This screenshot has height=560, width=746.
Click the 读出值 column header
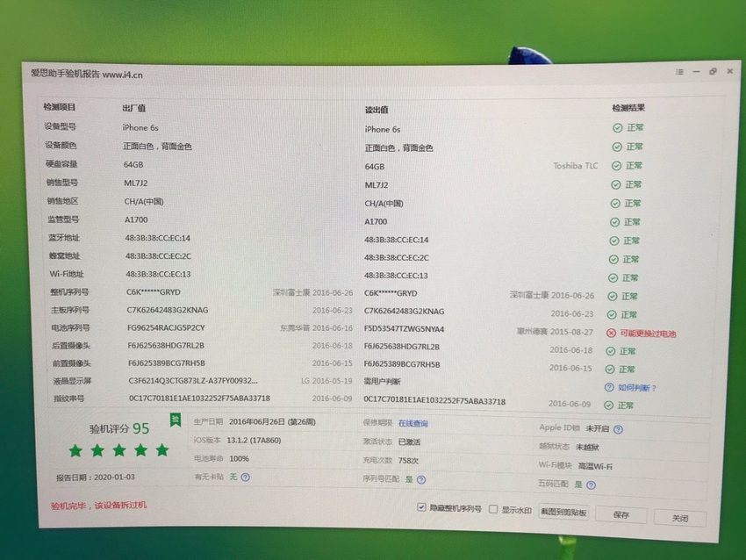[377, 110]
